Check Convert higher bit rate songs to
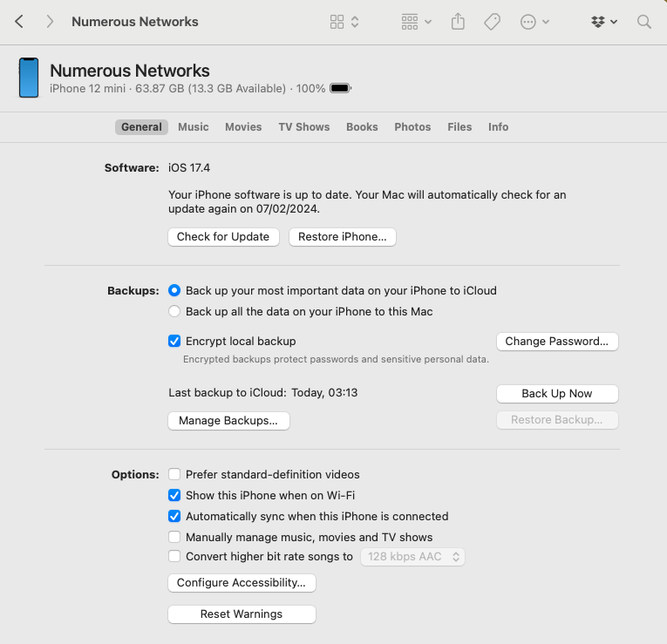The width and height of the screenshot is (667, 644). pos(174,556)
